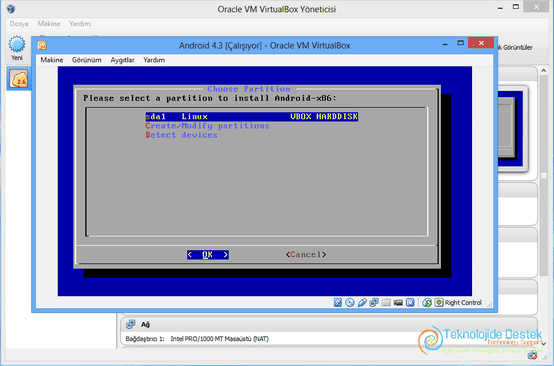
Task: Open the Görünüm menu in VM window
Action: point(87,60)
